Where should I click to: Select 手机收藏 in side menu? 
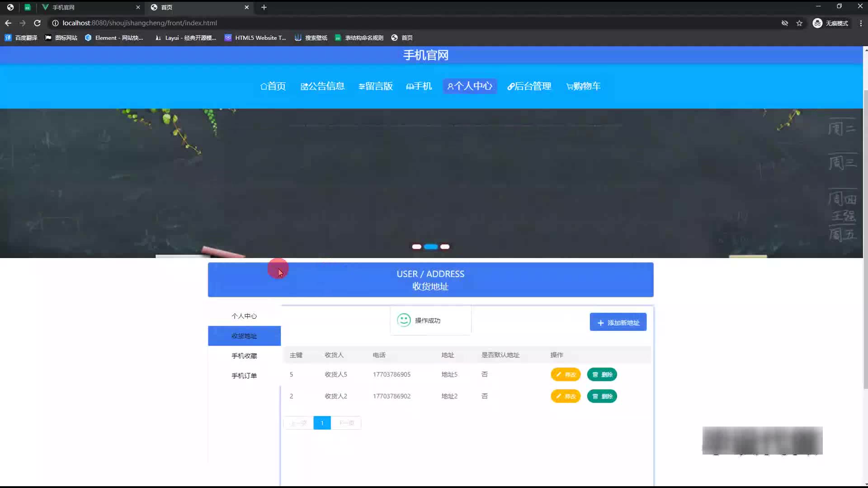tap(244, 356)
